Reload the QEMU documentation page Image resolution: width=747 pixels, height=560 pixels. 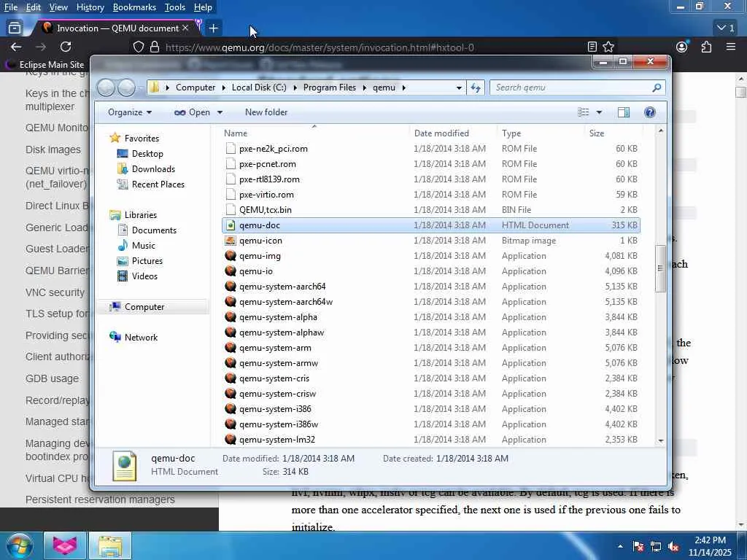pos(66,47)
